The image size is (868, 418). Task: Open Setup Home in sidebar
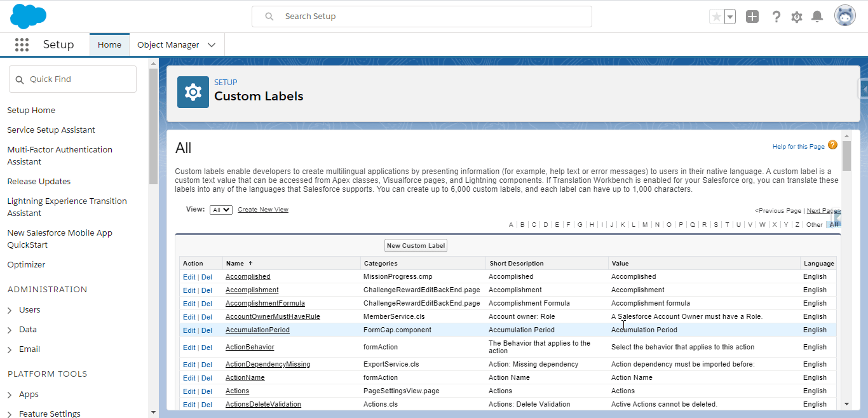[x=31, y=111]
